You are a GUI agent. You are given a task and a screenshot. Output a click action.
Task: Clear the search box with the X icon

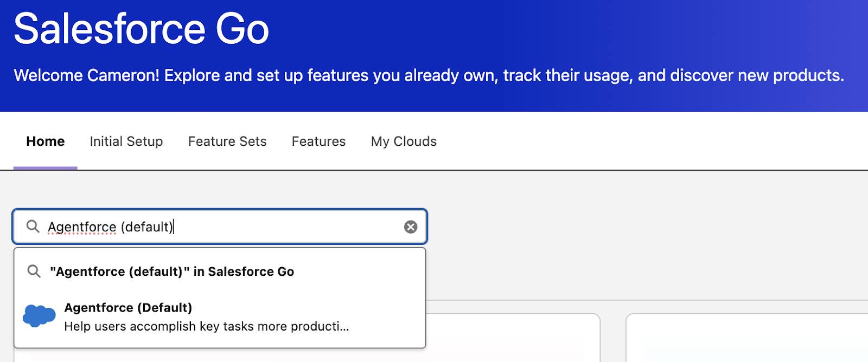pos(411,227)
